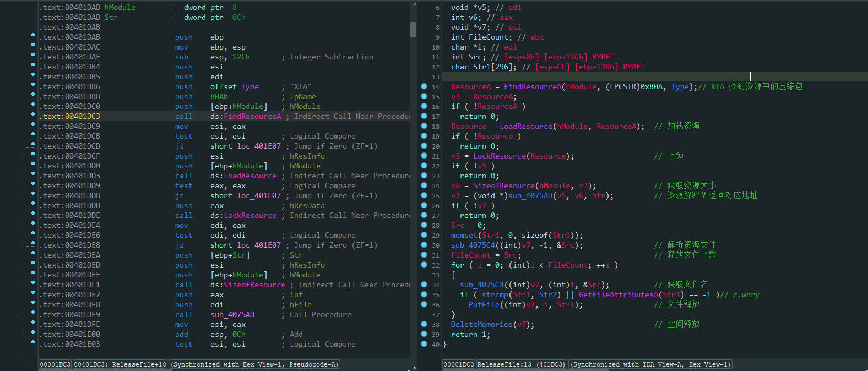Click 'offset Type' operand in disassembly
This screenshot has width=868, height=371.
tap(235, 86)
